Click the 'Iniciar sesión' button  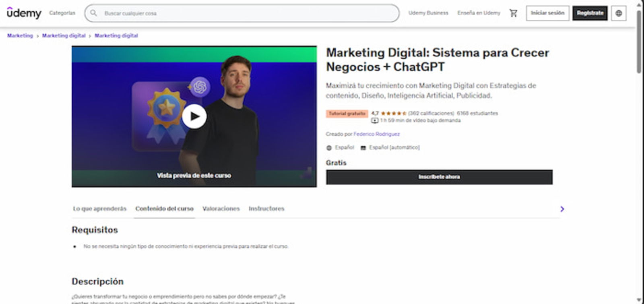[x=547, y=13]
